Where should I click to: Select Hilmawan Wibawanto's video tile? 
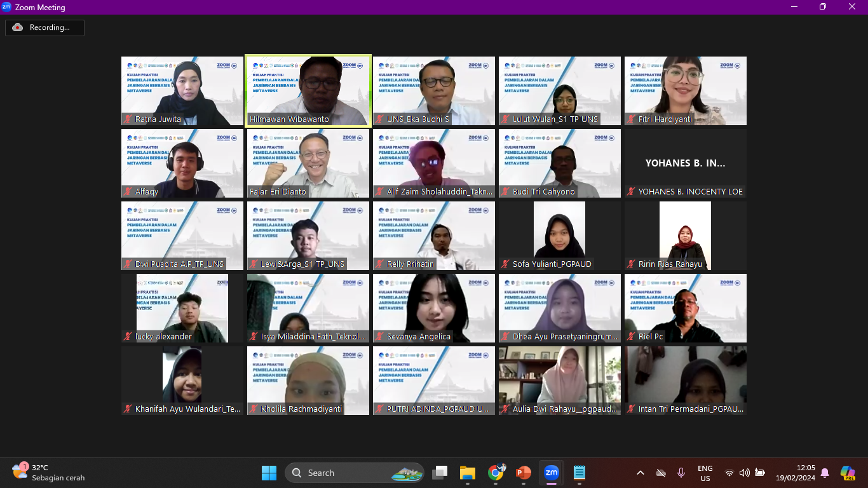tap(308, 90)
